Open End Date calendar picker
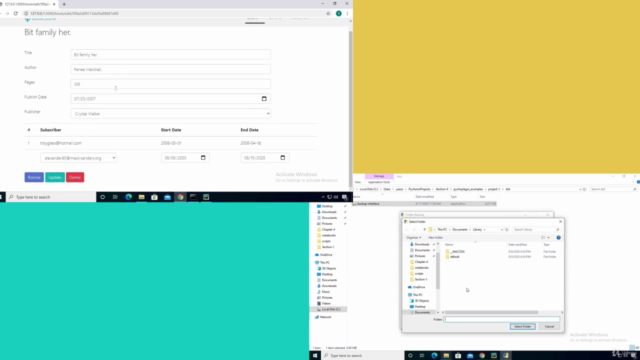640x360 pixels. 282,158
